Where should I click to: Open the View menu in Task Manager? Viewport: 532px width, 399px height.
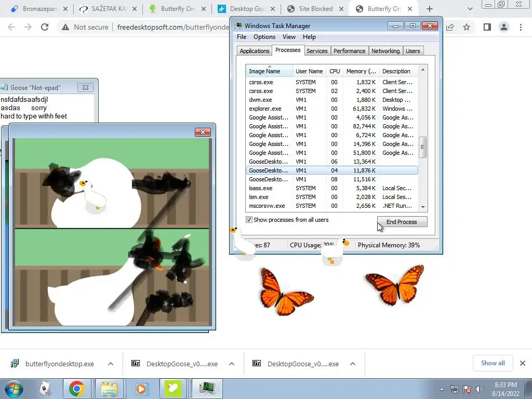289,37
